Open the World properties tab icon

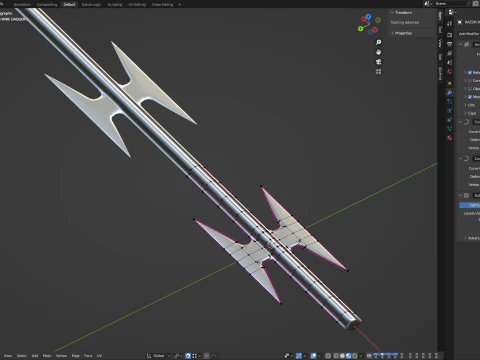point(450,72)
